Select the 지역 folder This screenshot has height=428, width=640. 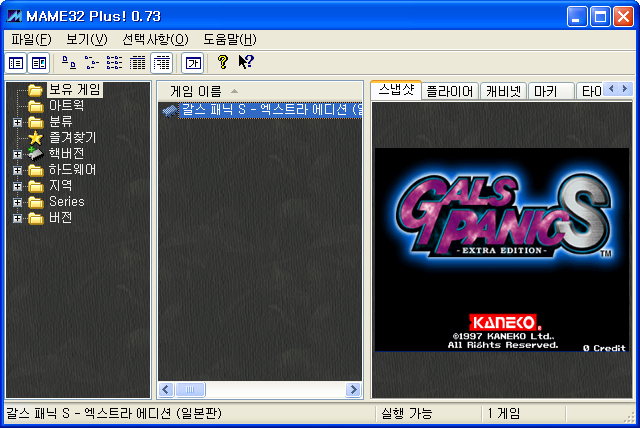coord(60,186)
